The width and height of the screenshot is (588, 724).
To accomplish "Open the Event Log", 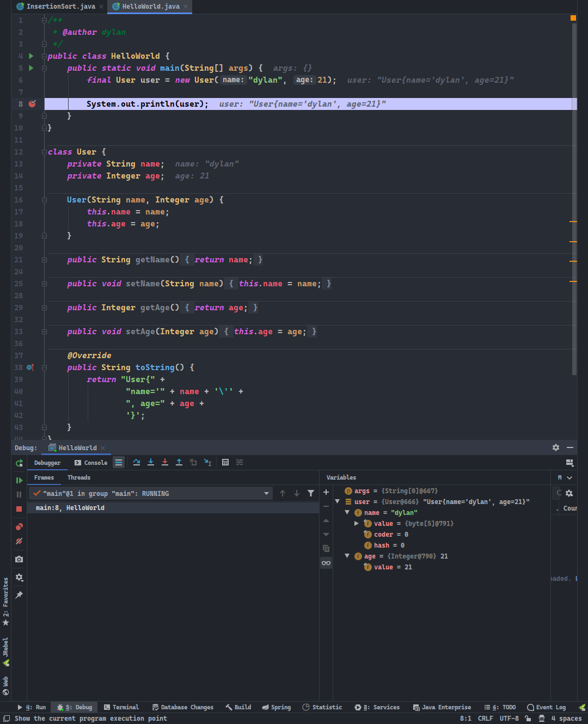I will click(547, 707).
